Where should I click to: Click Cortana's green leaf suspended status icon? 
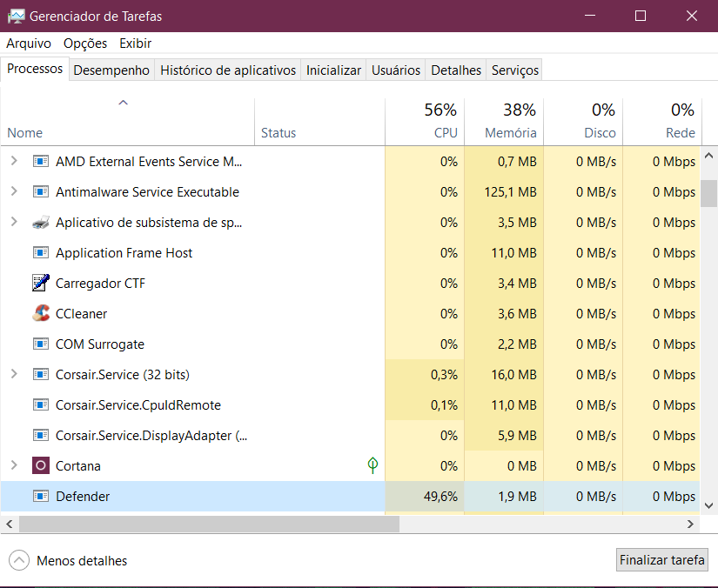[372, 465]
